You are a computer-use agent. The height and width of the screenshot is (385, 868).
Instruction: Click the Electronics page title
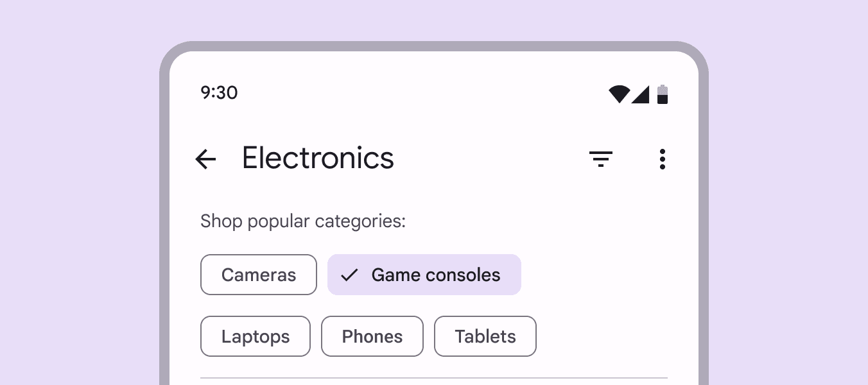(x=318, y=158)
